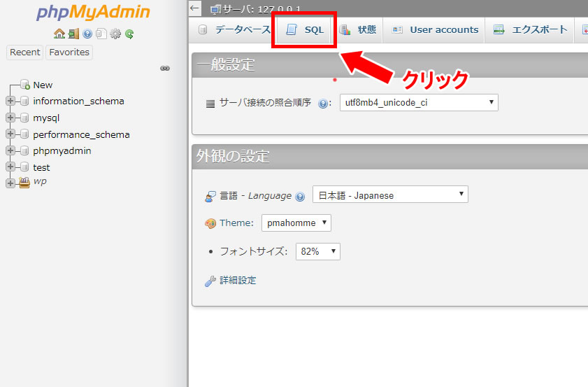Screen dimensions: 588x387
Task: Open the utf8mb4_unicode_ci collation dropdown
Action: coord(419,102)
